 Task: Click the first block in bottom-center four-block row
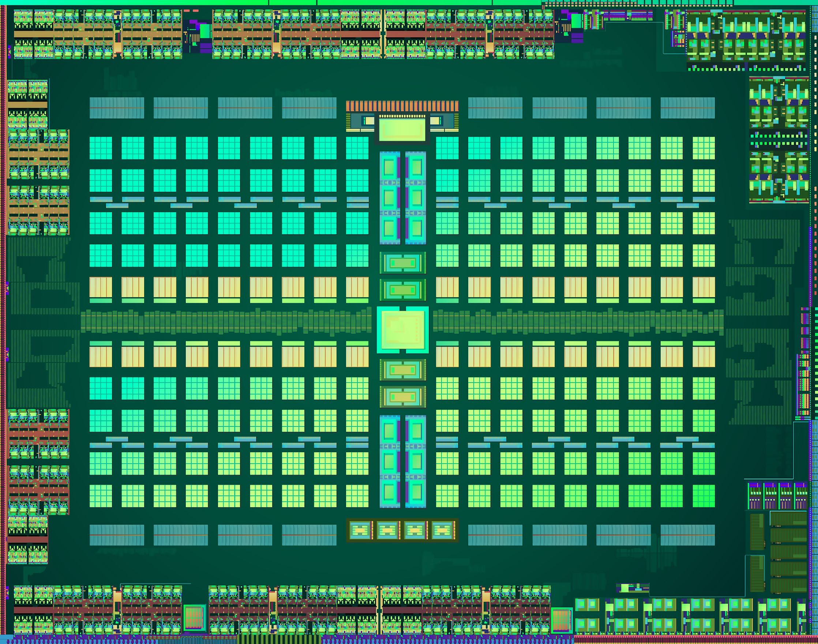click(x=360, y=531)
